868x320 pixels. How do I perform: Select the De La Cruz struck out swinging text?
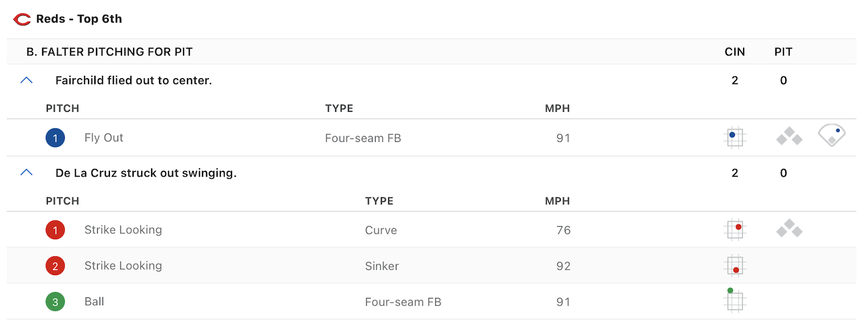[x=146, y=172]
